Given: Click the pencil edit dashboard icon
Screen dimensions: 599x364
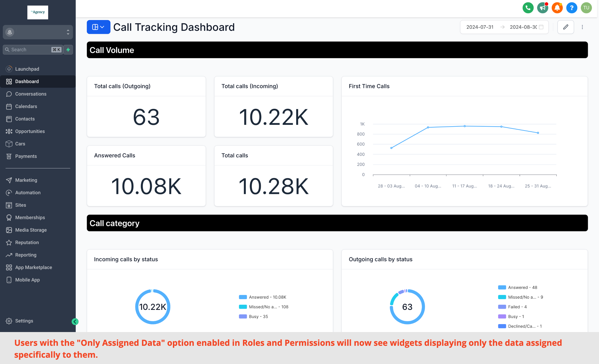Looking at the screenshot, I should coord(565,27).
